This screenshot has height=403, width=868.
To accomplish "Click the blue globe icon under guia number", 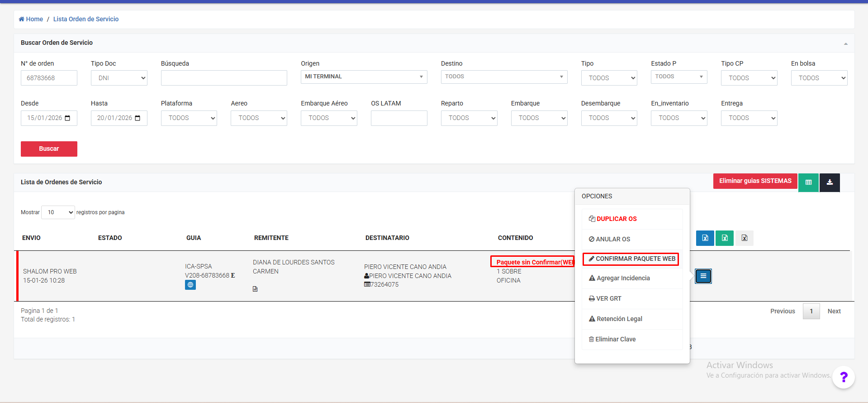I will click(x=190, y=285).
